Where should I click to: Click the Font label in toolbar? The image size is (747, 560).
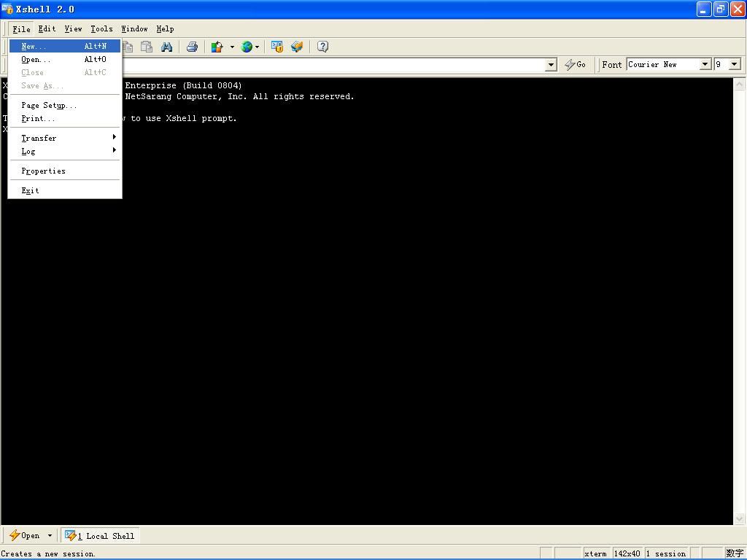612,64
